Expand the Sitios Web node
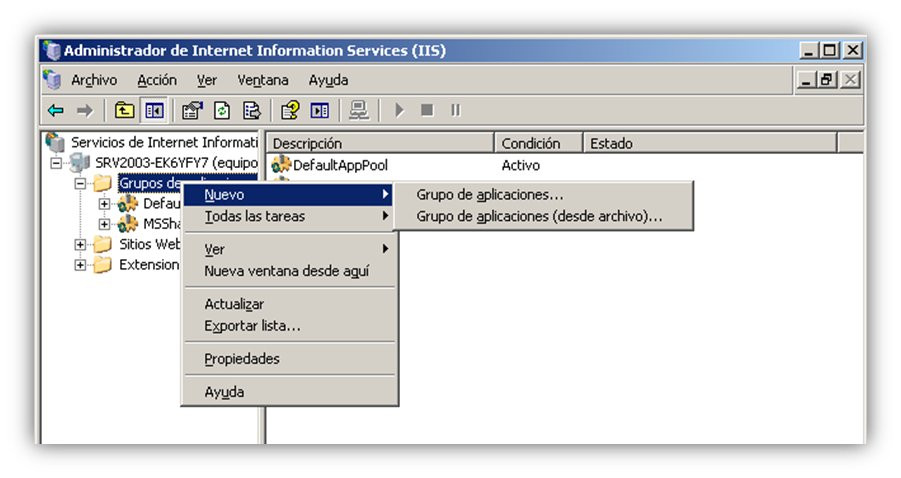 pyautogui.click(x=80, y=245)
